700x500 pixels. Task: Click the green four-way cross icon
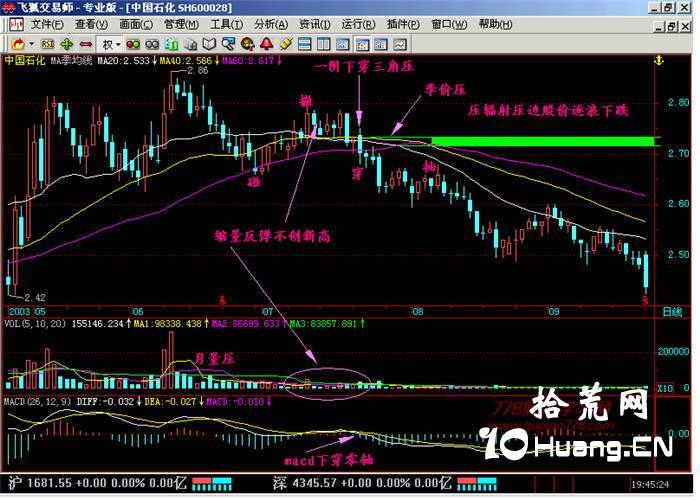pyautogui.click(x=67, y=44)
